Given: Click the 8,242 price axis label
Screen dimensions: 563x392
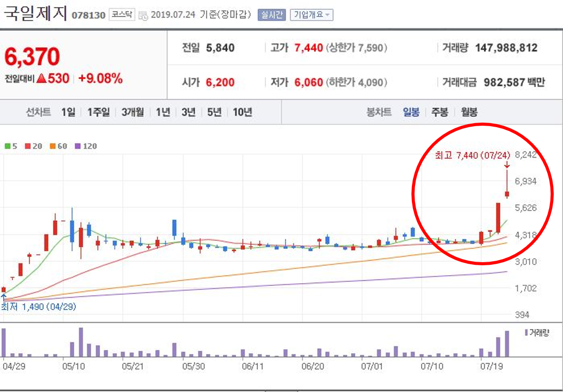Looking at the screenshot, I should 526,155.
